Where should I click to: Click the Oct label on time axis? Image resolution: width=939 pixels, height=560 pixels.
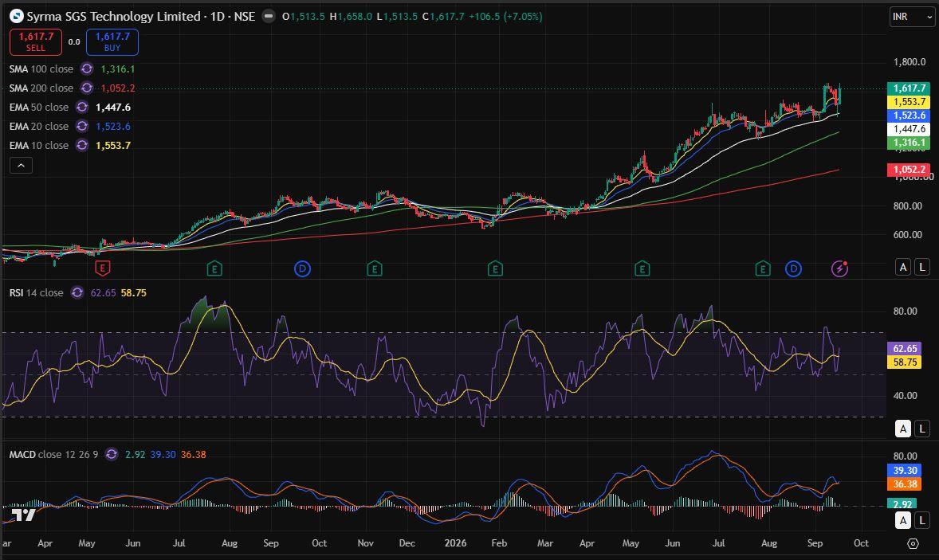click(x=861, y=543)
